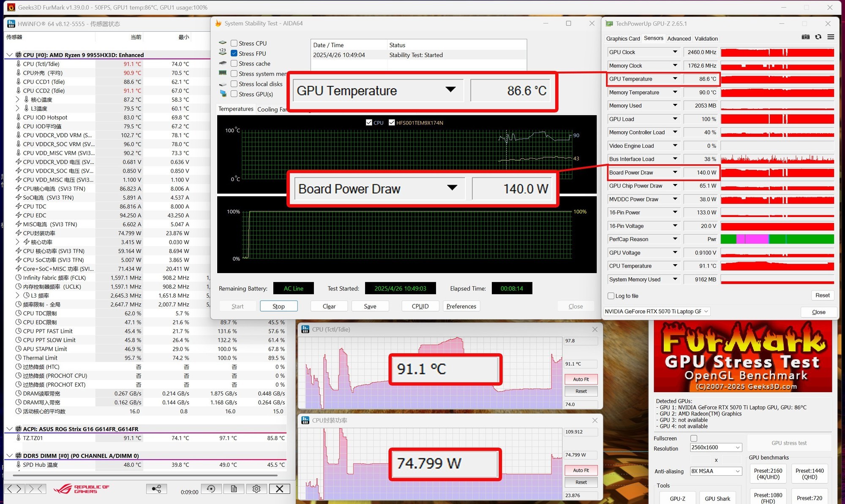Switch to Advanced tab in GPU-Z

click(x=679, y=38)
